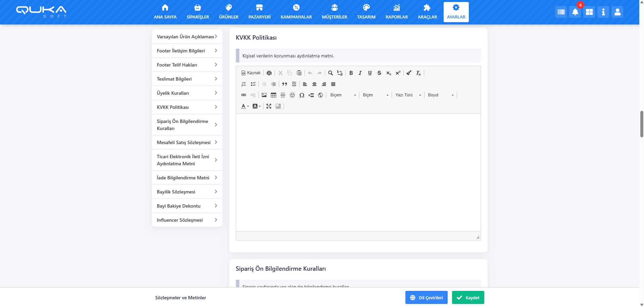The width and height of the screenshot is (644, 307).
Task: Click the insert link icon
Action: coord(244,95)
